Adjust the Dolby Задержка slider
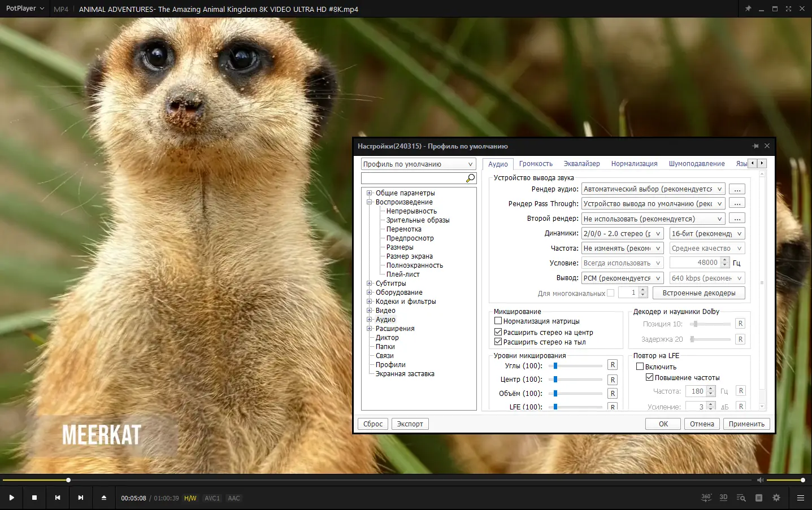The image size is (812, 510). pyautogui.click(x=710, y=339)
